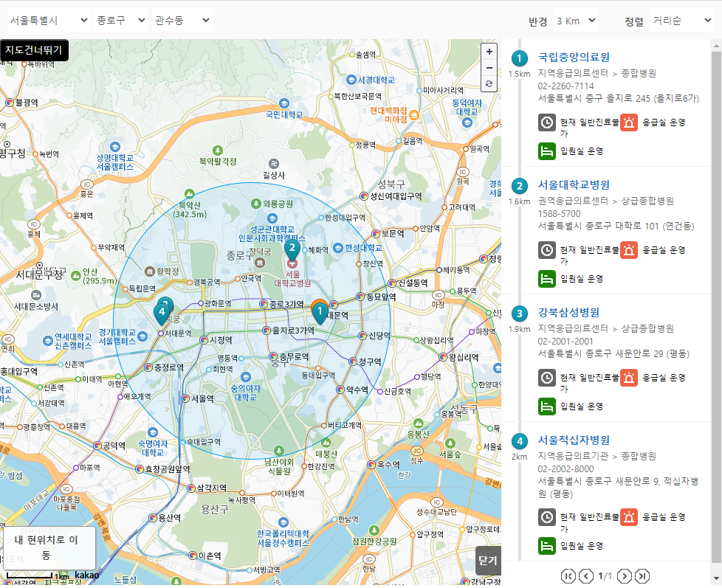Image resolution: width=722 pixels, height=588 pixels.
Task: Click 북악팔각정 label on map
Action: (218, 162)
